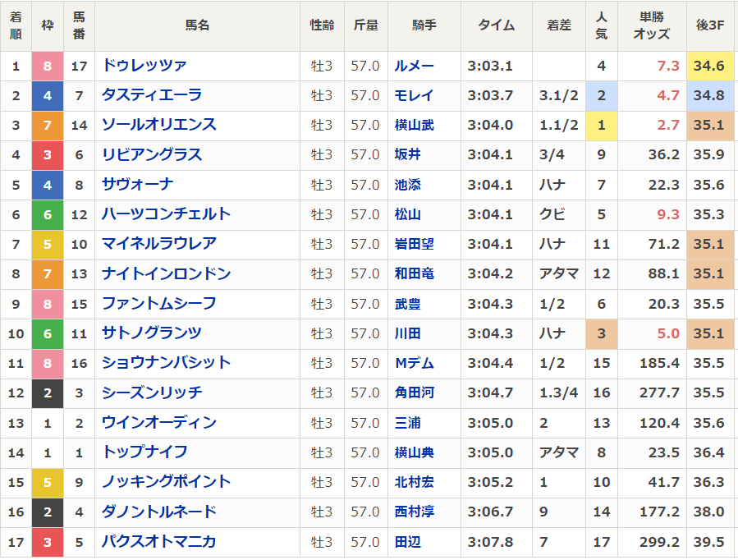Click the 単勝オッズ column header
Viewport: 738px width, 560px height.
tap(652, 25)
